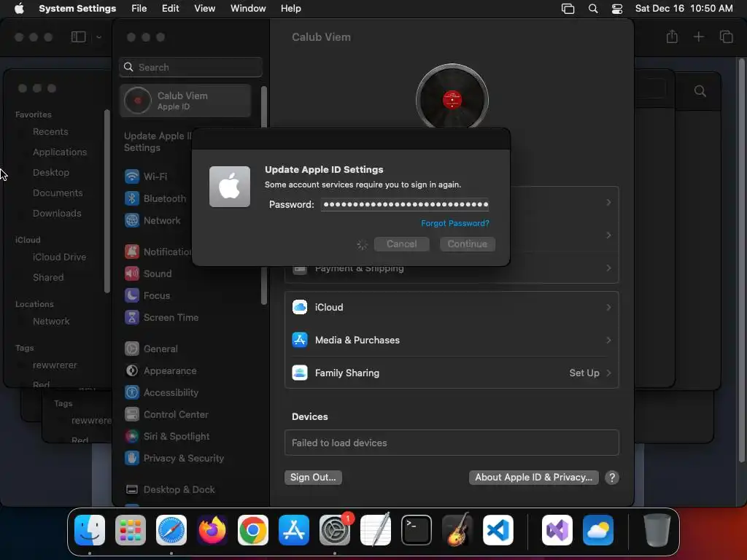This screenshot has height=560, width=747.
Task: Launch GarageBand from the Dock
Action: point(457,530)
